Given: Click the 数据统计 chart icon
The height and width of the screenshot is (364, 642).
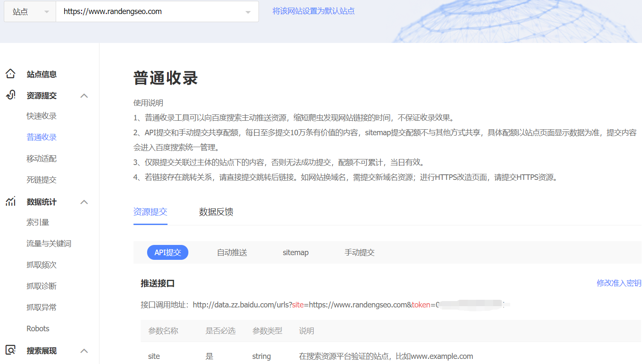Looking at the screenshot, I should click(x=11, y=202).
